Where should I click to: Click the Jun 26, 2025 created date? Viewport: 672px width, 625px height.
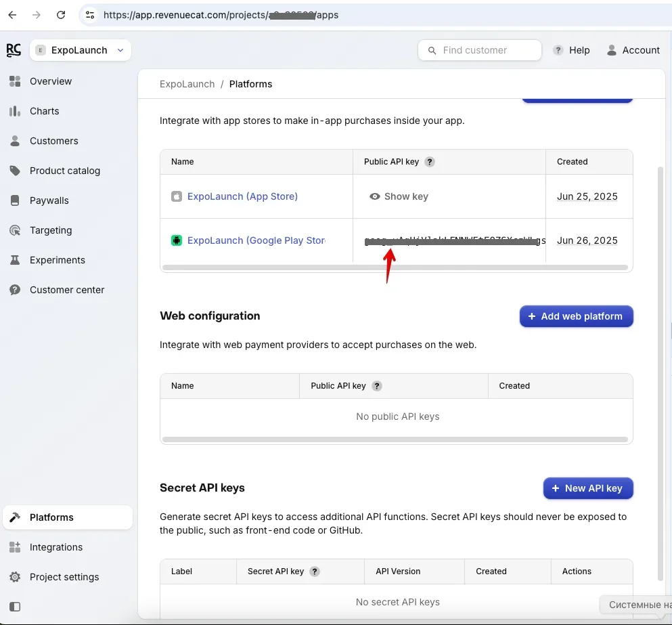click(587, 240)
